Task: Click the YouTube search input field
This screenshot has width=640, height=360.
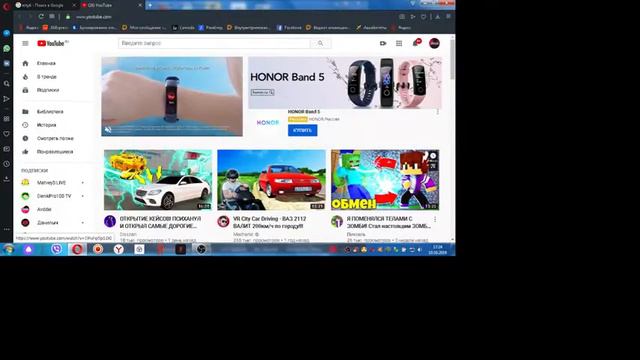Action: (x=215, y=43)
